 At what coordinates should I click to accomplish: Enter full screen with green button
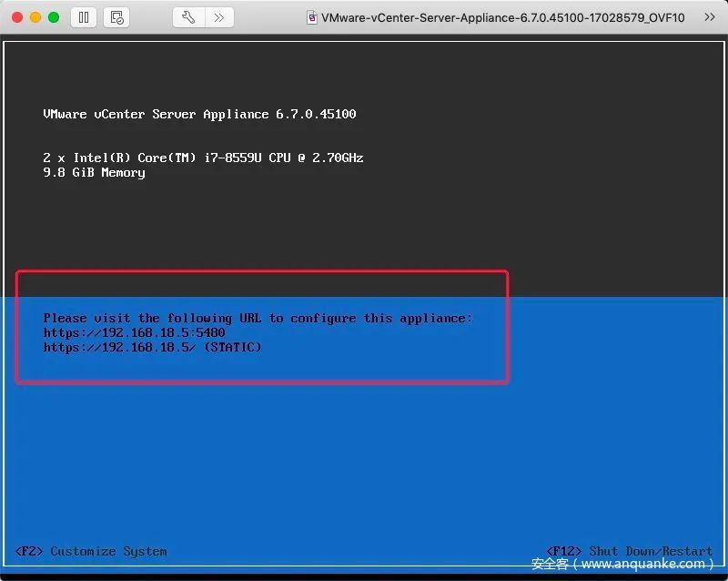click(x=54, y=17)
